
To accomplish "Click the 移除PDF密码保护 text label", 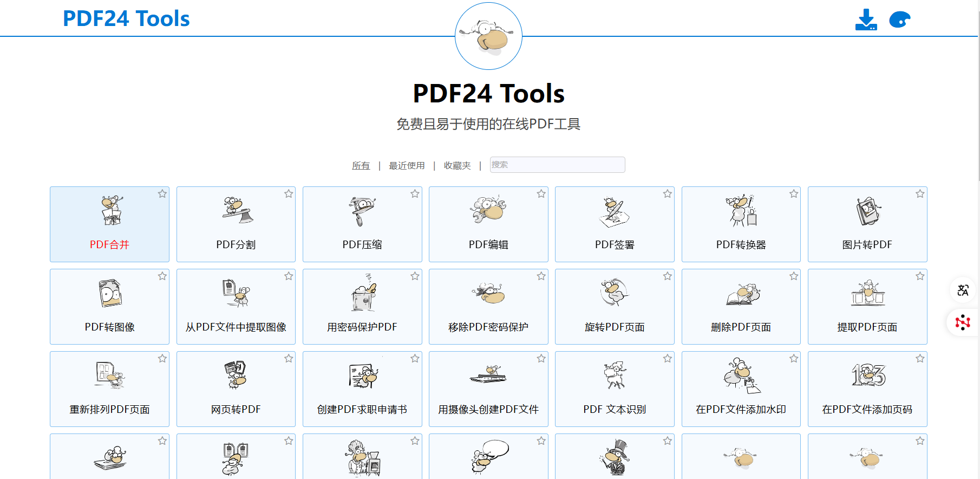I will pos(488,327).
